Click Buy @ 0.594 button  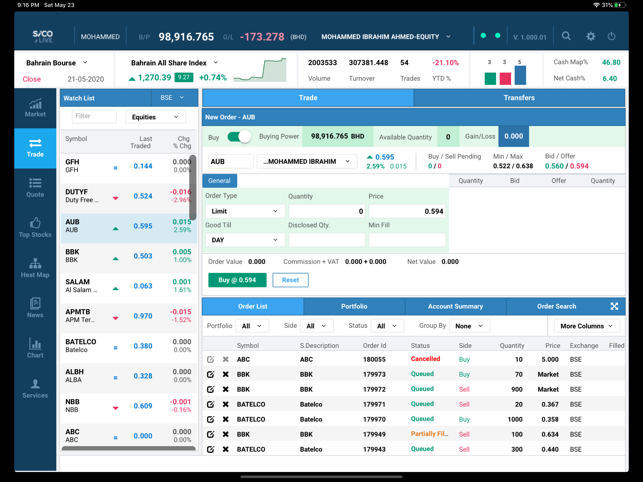(237, 280)
